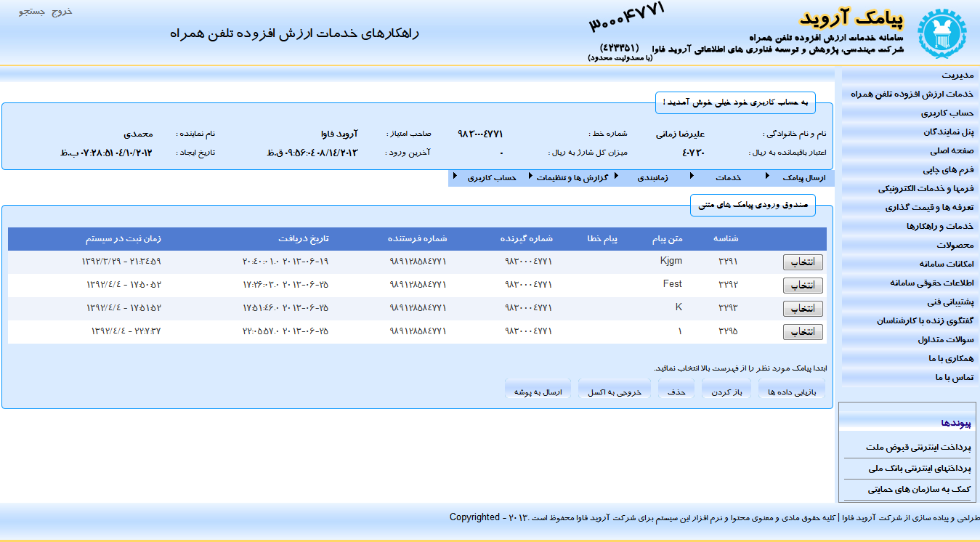
Task: Click the حذف delete button
Action: click(676, 389)
